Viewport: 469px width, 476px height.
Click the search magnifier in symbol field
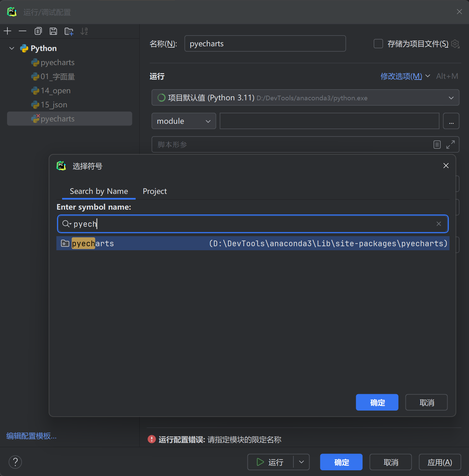tap(66, 224)
